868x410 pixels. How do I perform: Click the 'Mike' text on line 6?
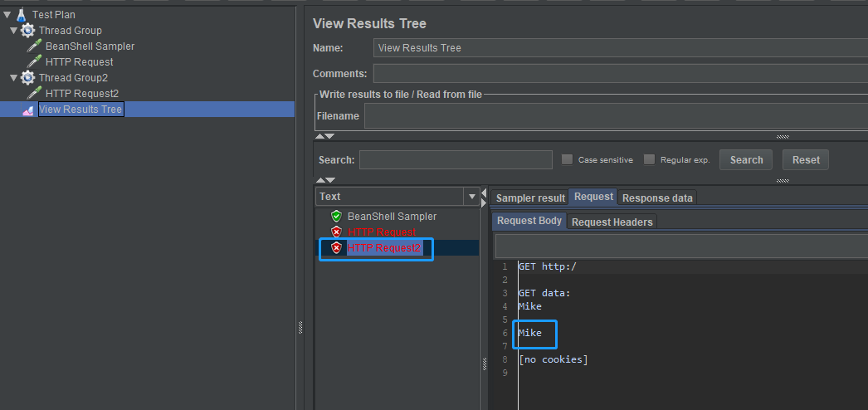pyautogui.click(x=529, y=333)
